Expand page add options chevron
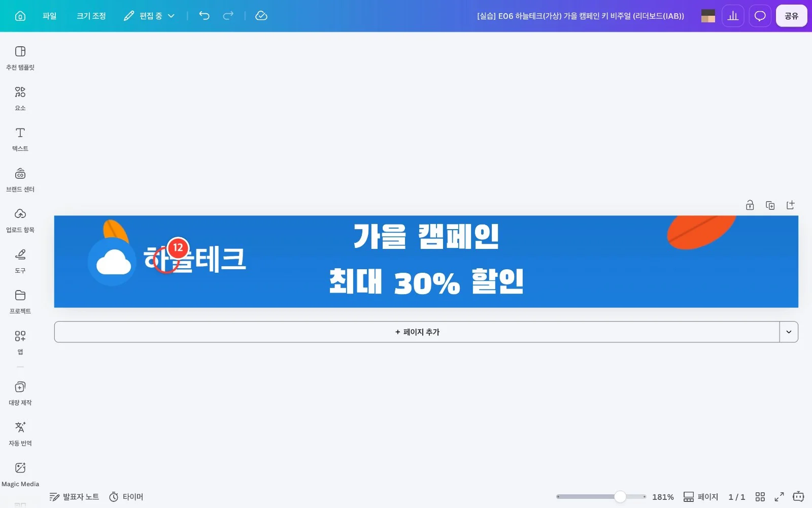Image resolution: width=812 pixels, height=508 pixels. (x=789, y=332)
